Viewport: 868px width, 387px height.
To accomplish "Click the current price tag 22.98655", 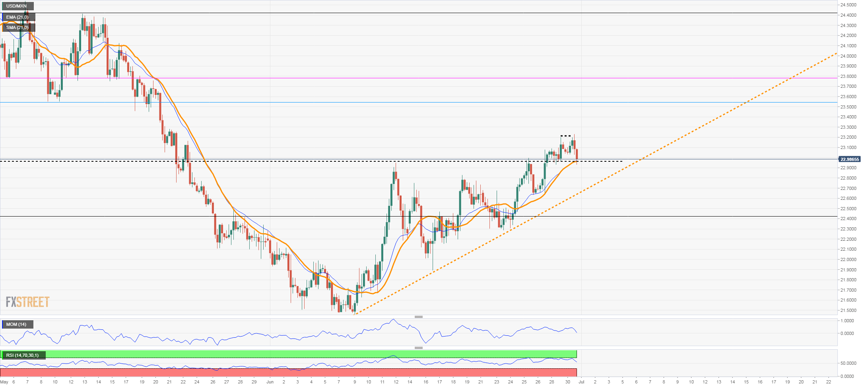I will [849, 159].
